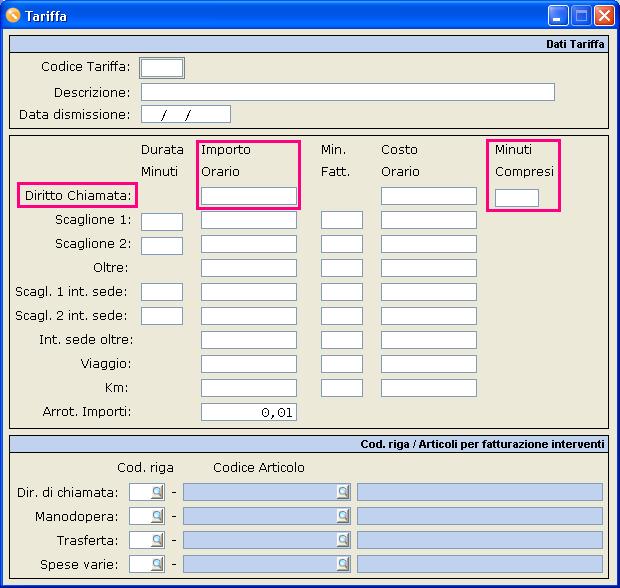The width and height of the screenshot is (620, 588).
Task: Click Oltre Importo Orario field
Action: tap(249, 268)
